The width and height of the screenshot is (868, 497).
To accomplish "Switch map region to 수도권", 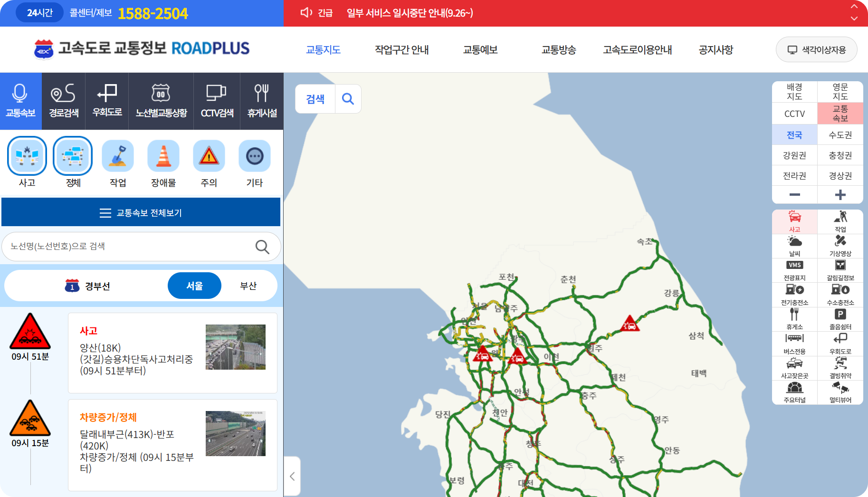I will click(x=840, y=135).
